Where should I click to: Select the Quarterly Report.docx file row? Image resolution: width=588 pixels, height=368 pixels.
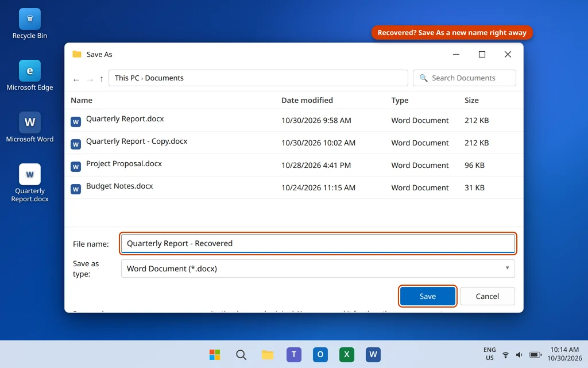pyautogui.click(x=293, y=120)
